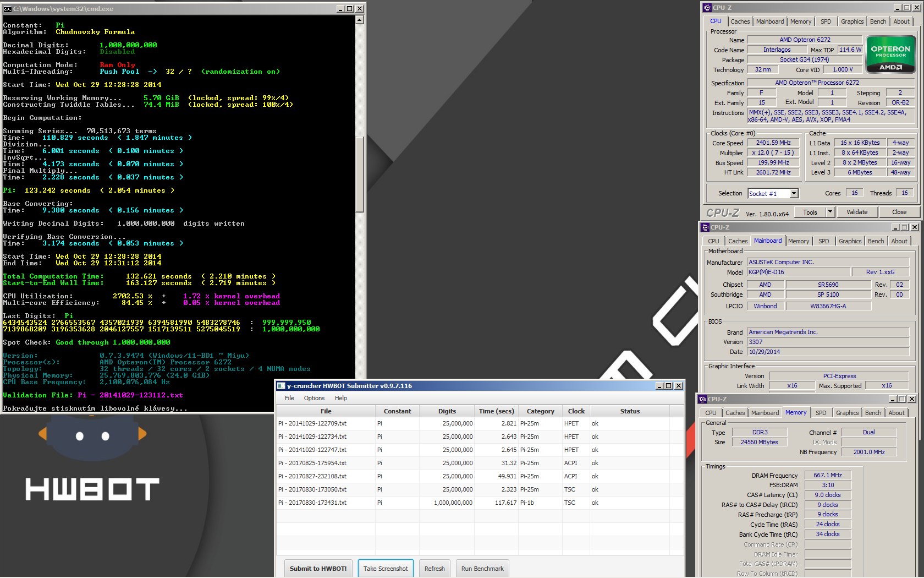Switch to Memory tab in top CPU-Z window

point(800,21)
